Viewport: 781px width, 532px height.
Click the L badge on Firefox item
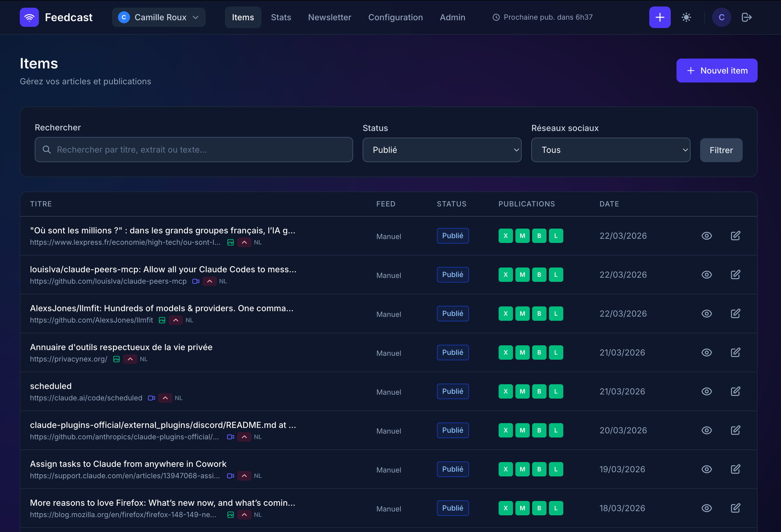click(x=556, y=508)
